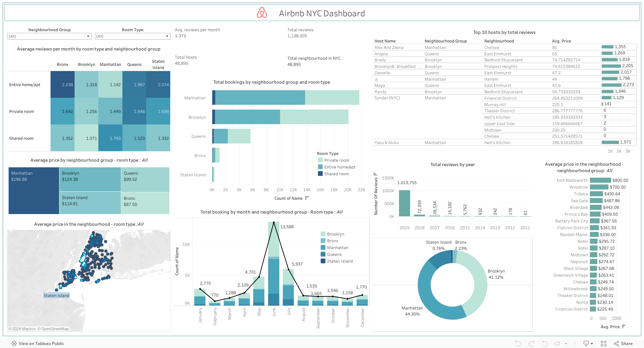Viewport: 644px width, 348px height.
Task: Click sort icon beside Avg. Price axis label
Action: click(624, 327)
